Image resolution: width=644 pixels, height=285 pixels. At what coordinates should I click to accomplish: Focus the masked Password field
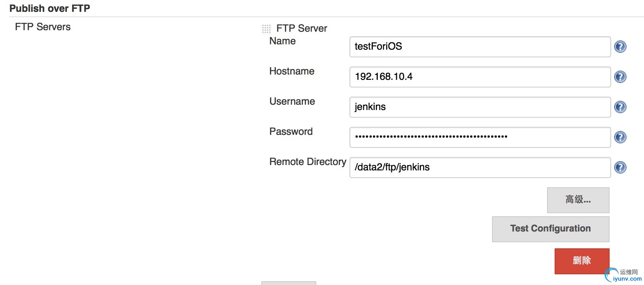[x=480, y=137]
